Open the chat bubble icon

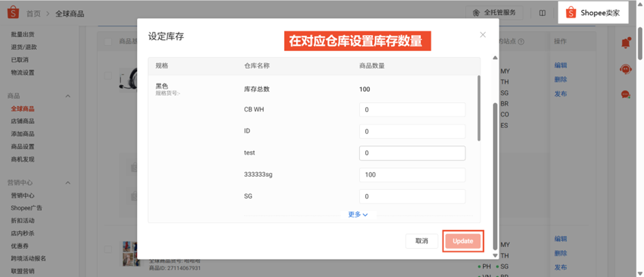(626, 95)
